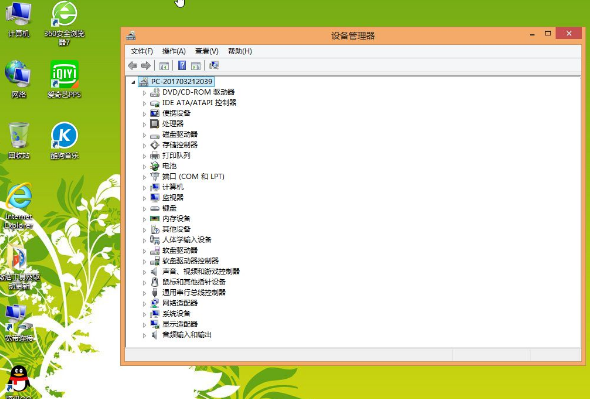Click the disc drive icon beside DVD/CD-ROM 驱动器

coord(154,92)
